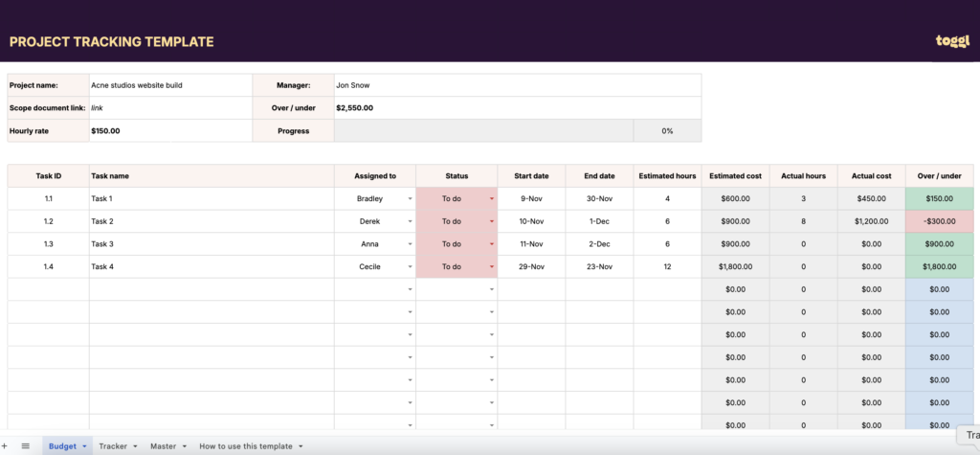
Task: Click the Actual cost column header
Action: click(871, 176)
